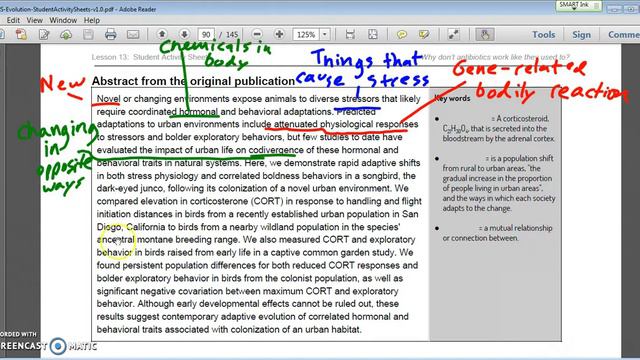
Task: Open the Comment pane
Action: click(624, 35)
